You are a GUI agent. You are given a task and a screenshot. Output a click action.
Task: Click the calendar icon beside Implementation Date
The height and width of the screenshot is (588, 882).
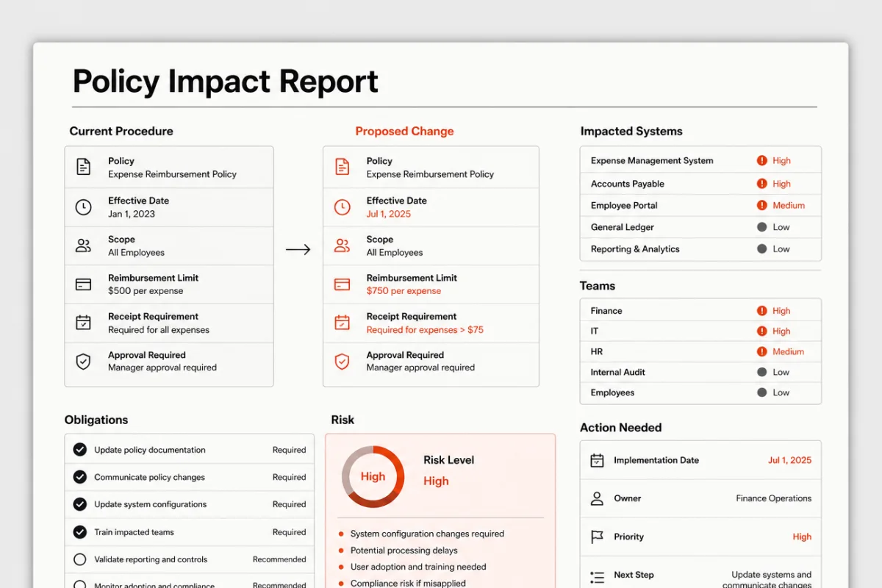click(x=598, y=460)
